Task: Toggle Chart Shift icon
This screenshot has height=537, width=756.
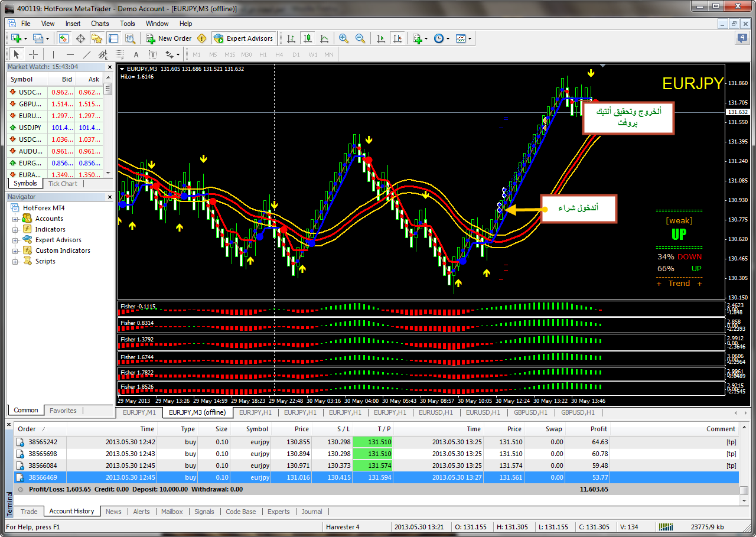Action: [397, 38]
